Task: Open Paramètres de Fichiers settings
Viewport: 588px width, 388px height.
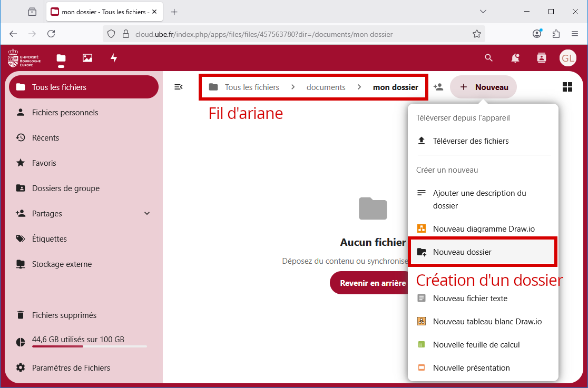Action: (x=71, y=367)
